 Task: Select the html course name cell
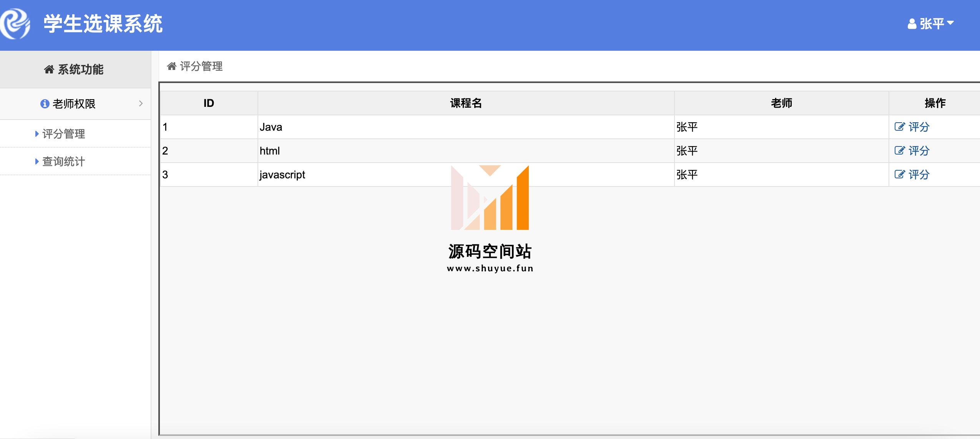pos(466,151)
